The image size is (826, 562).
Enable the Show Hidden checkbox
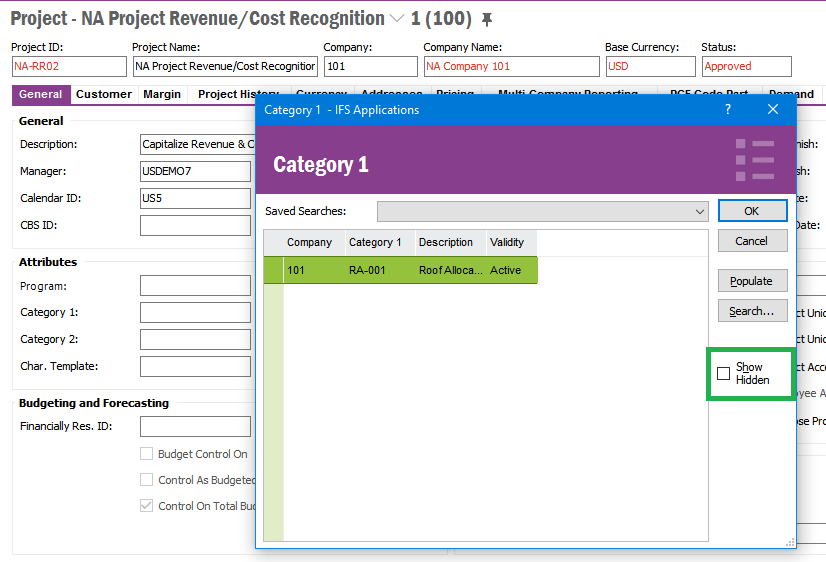[x=724, y=374]
